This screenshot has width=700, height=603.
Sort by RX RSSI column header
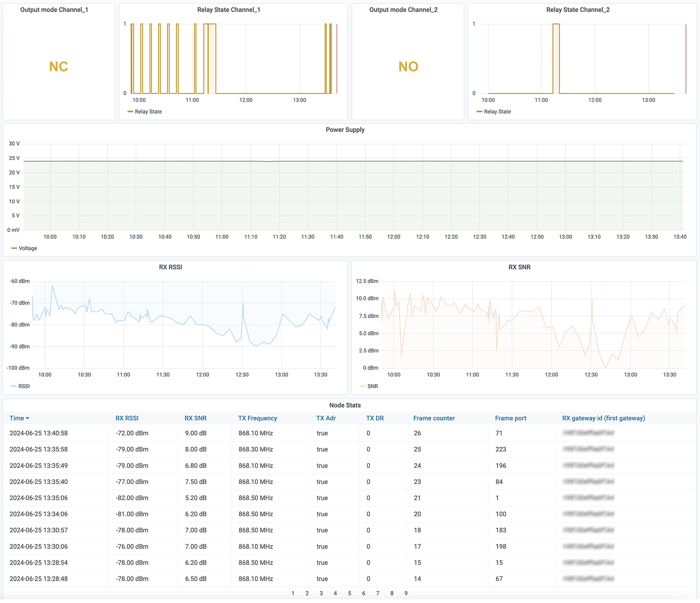click(127, 418)
